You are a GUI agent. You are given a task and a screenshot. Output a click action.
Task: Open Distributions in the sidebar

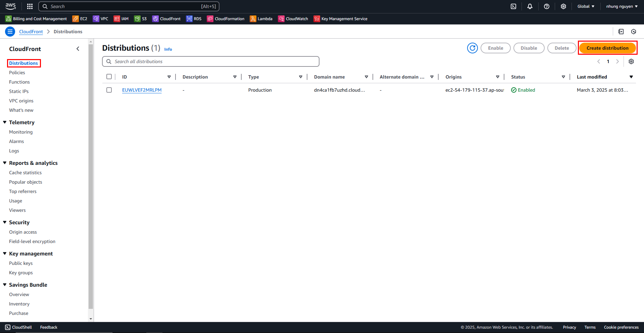pyautogui.click(x=23, y=63)
